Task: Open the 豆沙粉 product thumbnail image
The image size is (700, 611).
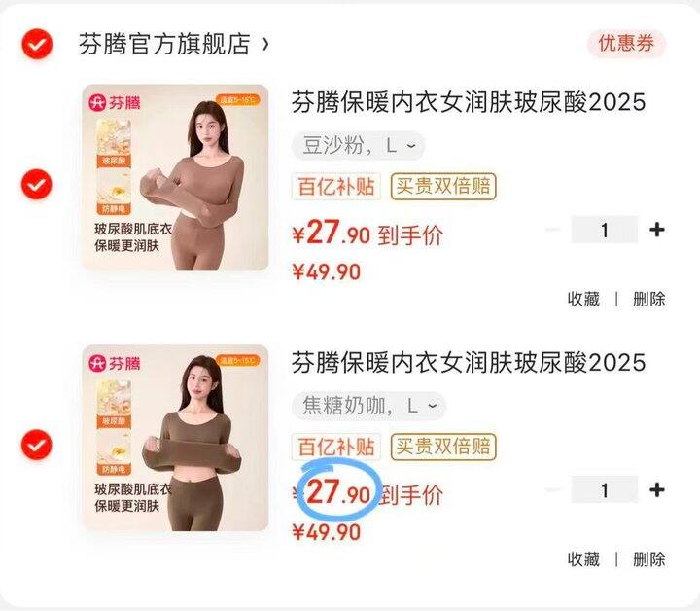Action: (175, 177)
